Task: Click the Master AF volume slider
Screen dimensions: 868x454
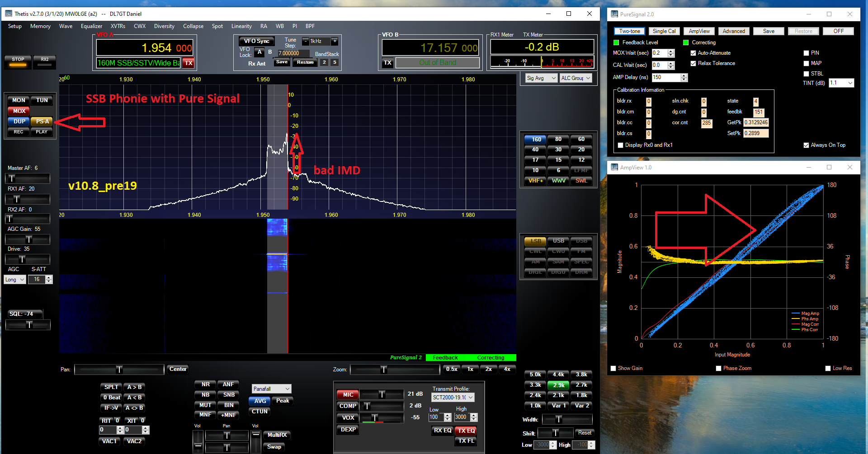Action: 28,178
